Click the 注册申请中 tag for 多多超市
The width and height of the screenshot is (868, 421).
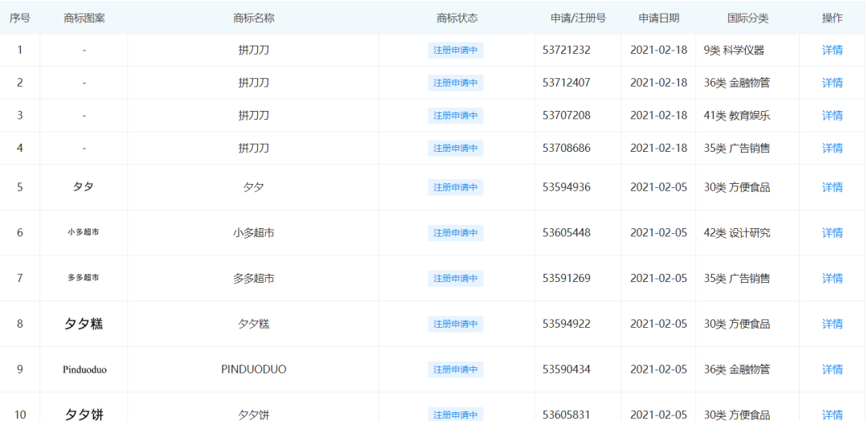[x=455, y=278]
